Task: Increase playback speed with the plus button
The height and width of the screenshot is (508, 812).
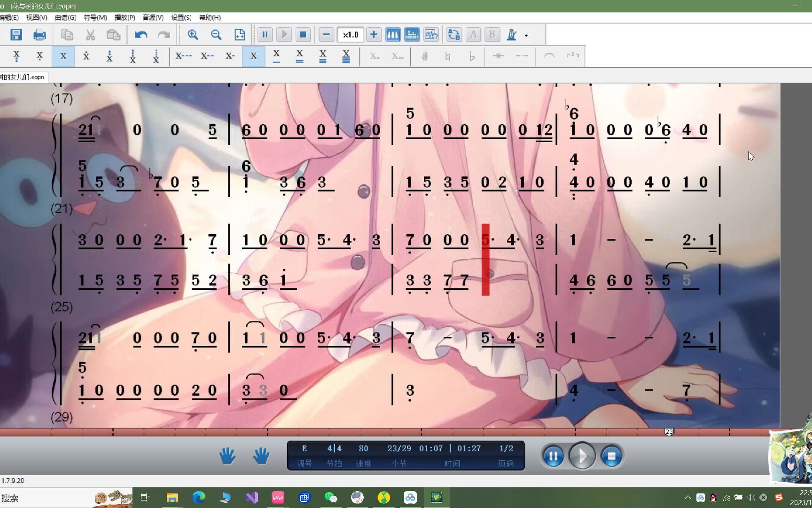Action: coord(374,35)
